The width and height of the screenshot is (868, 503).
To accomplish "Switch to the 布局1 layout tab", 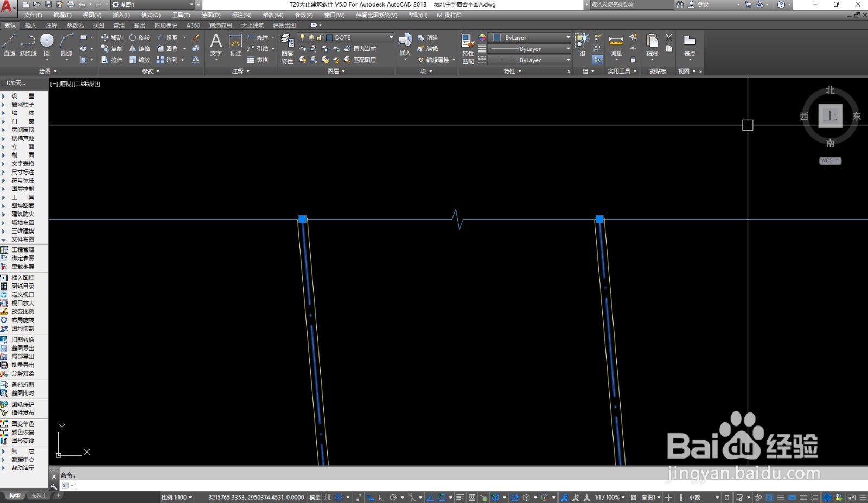I will pos(38,496).
